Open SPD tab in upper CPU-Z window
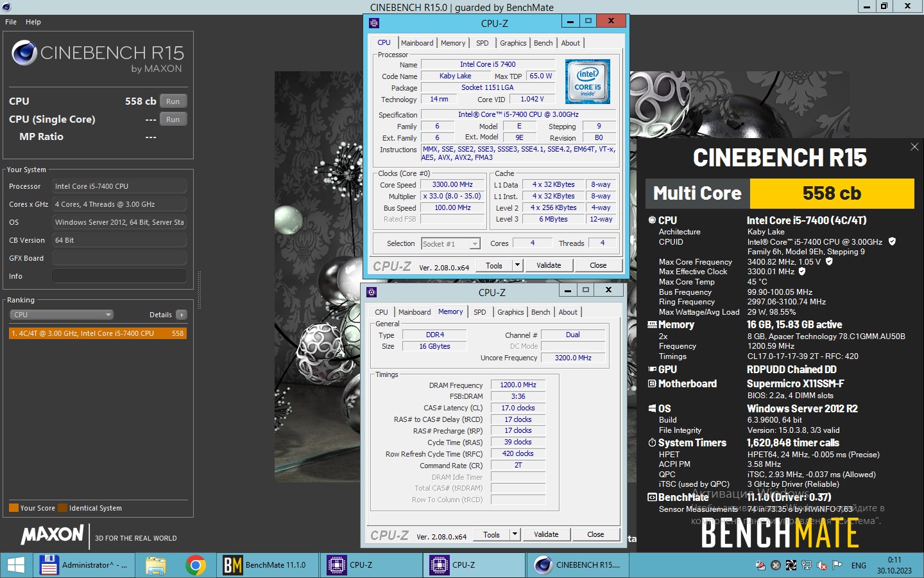Screen dimensions: 924x578 click(483, 43)
